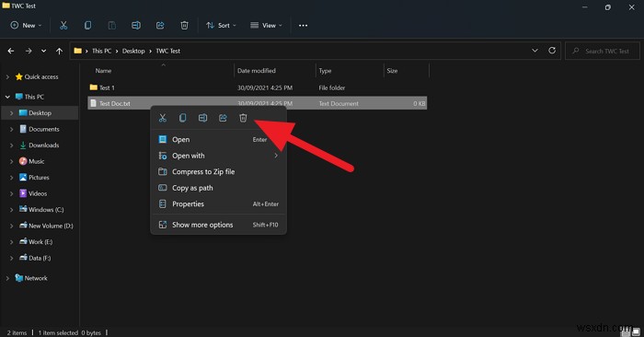Select Downloads in sidebar
This screenshot has height=337, width=644.
tap(44, 145)
